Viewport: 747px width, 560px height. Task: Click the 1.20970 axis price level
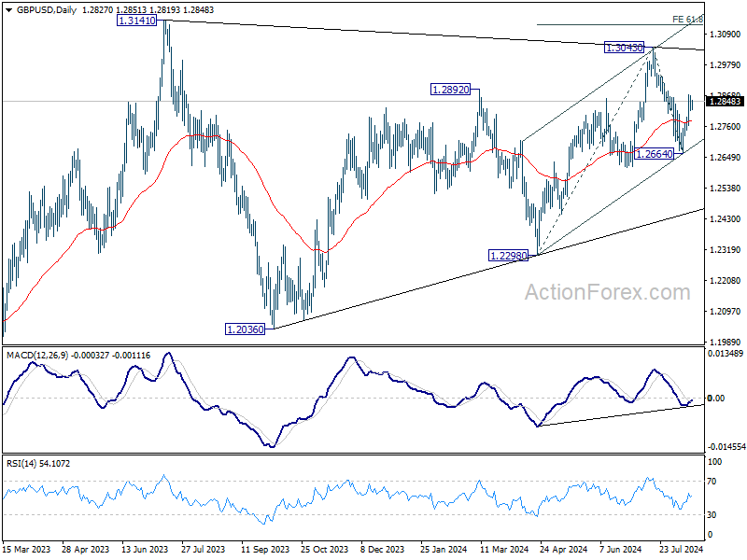(x=726, y=312)
